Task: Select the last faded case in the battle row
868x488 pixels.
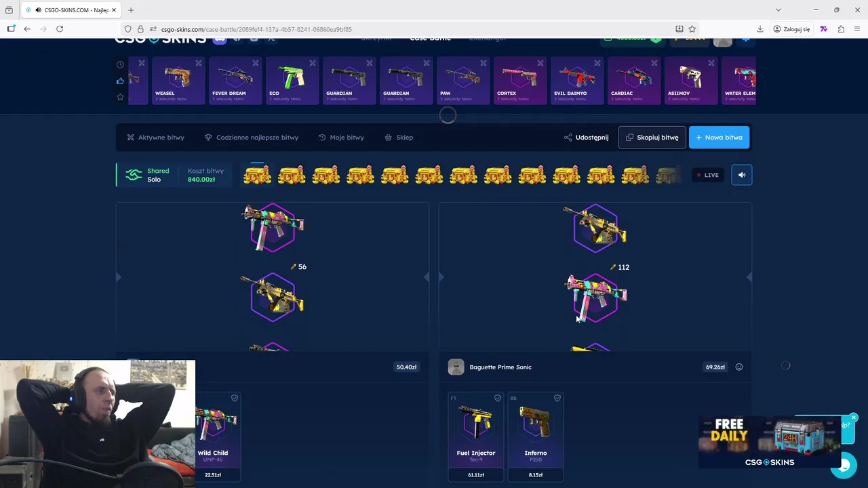Action: pyautogui.click(x=667, y=175)
